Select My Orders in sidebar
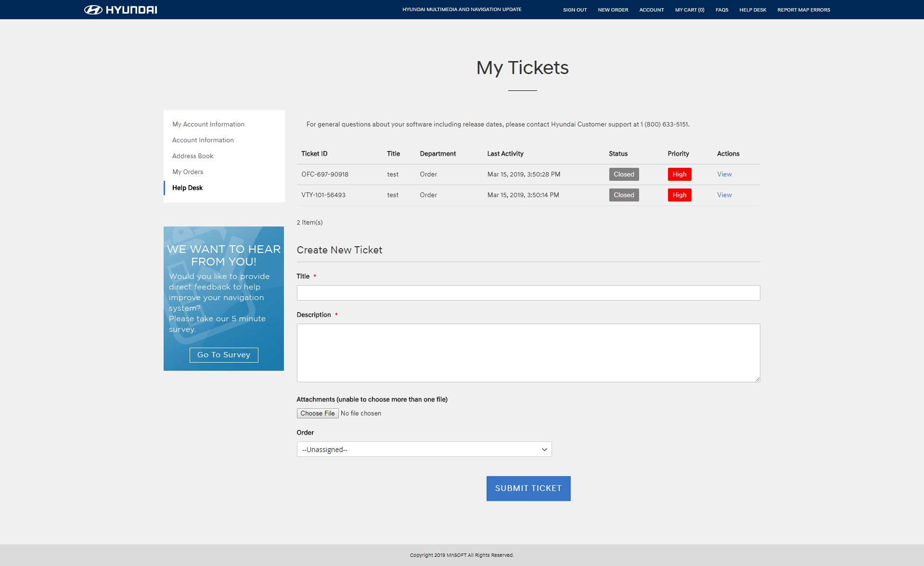Screen dimensions: 924x566 point(188,172)
